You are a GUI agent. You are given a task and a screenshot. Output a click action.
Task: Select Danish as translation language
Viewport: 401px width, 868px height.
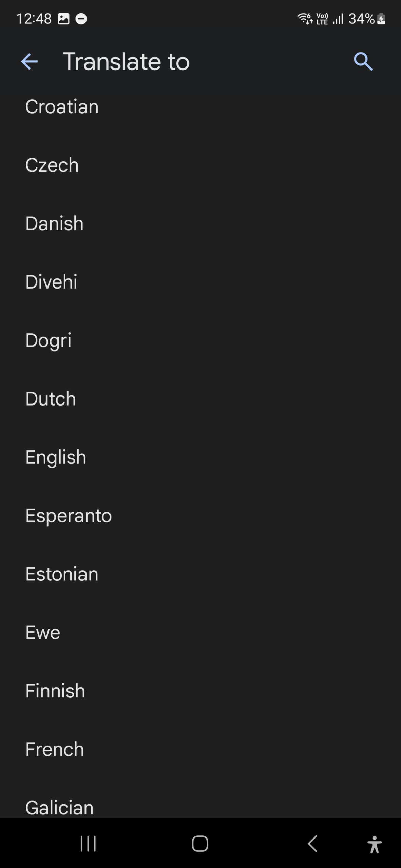(54, 223)
